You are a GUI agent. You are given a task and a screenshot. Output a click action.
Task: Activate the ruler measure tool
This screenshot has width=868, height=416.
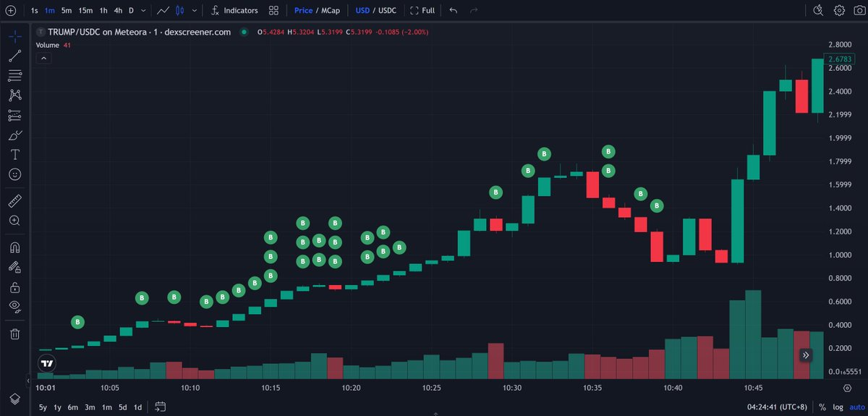[15, 200]
